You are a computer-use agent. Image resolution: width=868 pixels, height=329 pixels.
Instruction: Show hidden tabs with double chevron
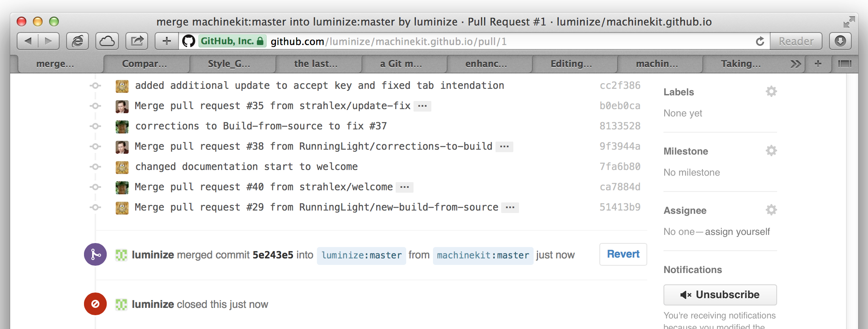point(795,64)
